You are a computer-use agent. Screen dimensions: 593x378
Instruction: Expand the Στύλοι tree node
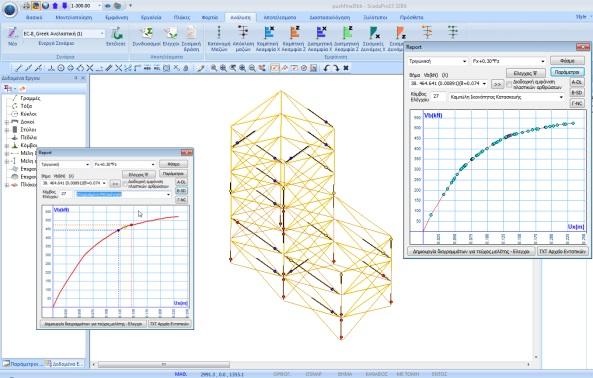6,130
